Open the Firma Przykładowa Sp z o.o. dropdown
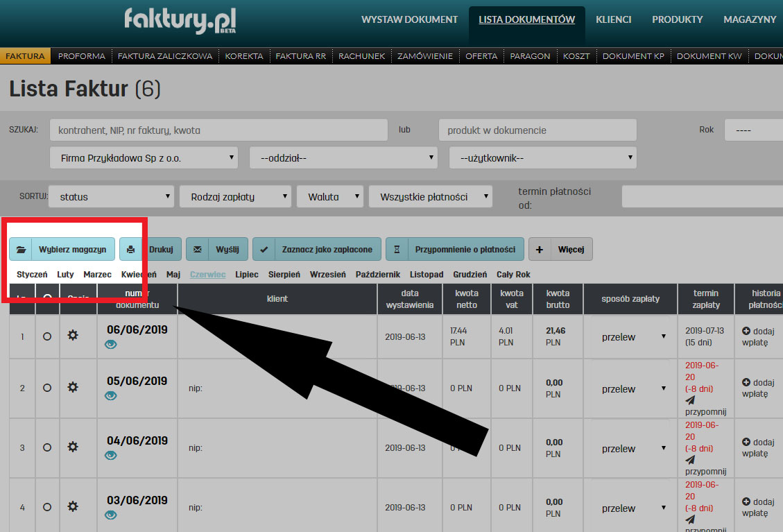 pos(144,158)
